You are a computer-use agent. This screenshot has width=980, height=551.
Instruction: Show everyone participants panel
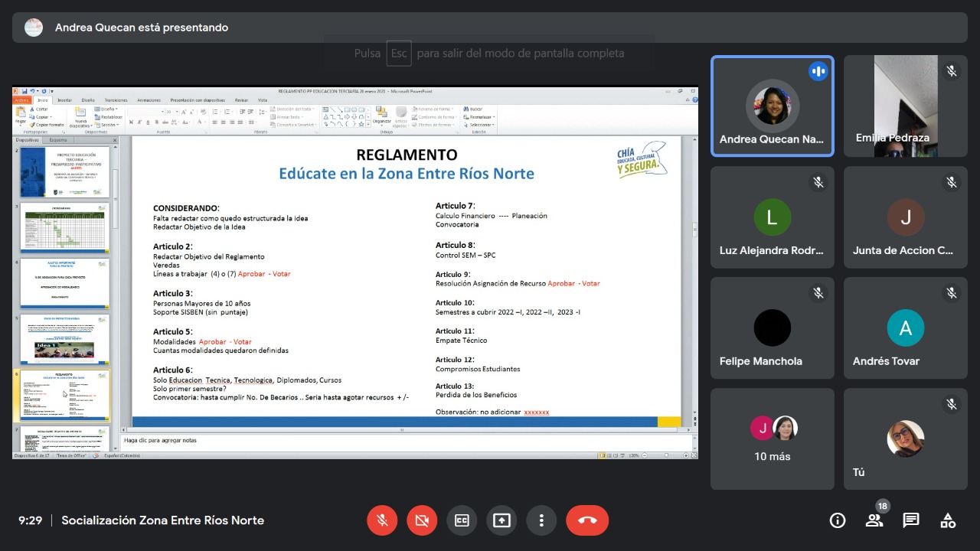874,520
